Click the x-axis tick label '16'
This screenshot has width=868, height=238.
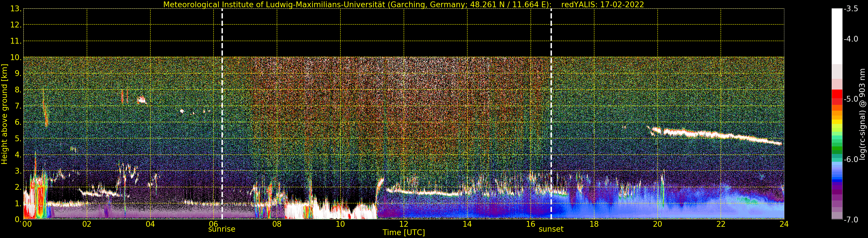click(x=530, y=224)
